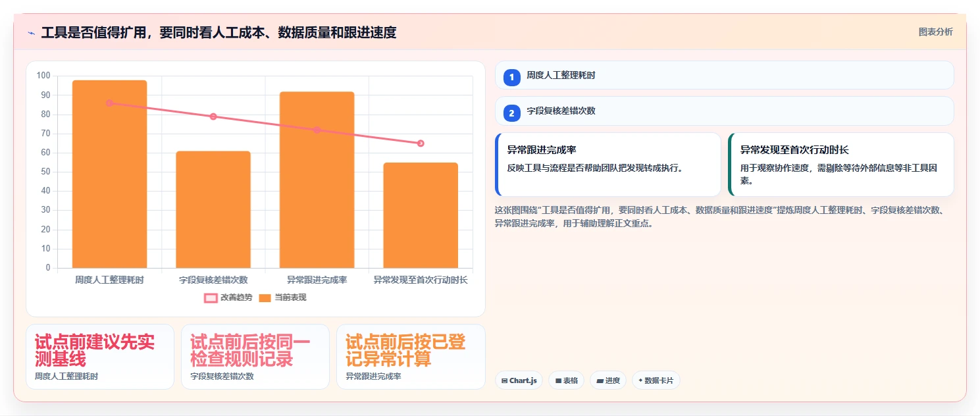This screenshot has width=980, height=416.
Task: Click the 表格 tag chip
Action: 566,380
